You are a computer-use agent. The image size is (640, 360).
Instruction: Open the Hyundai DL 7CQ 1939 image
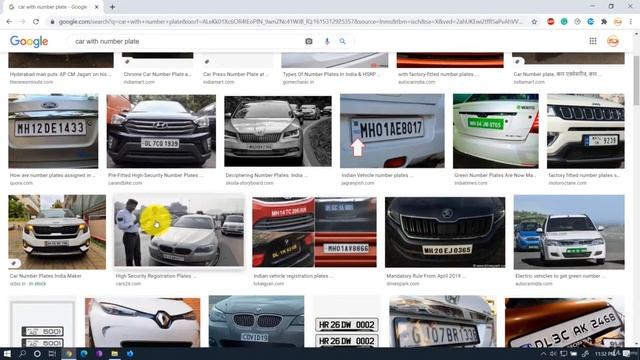pos(161,131)
